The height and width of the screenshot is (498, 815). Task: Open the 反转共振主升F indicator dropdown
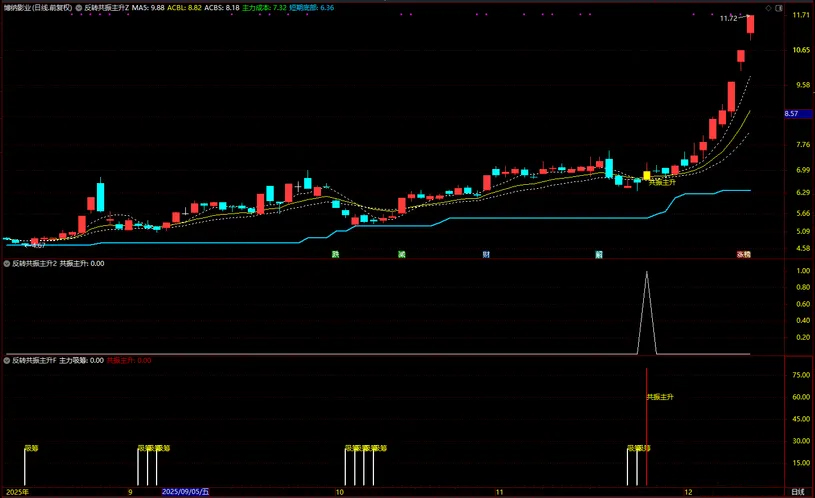7,360
